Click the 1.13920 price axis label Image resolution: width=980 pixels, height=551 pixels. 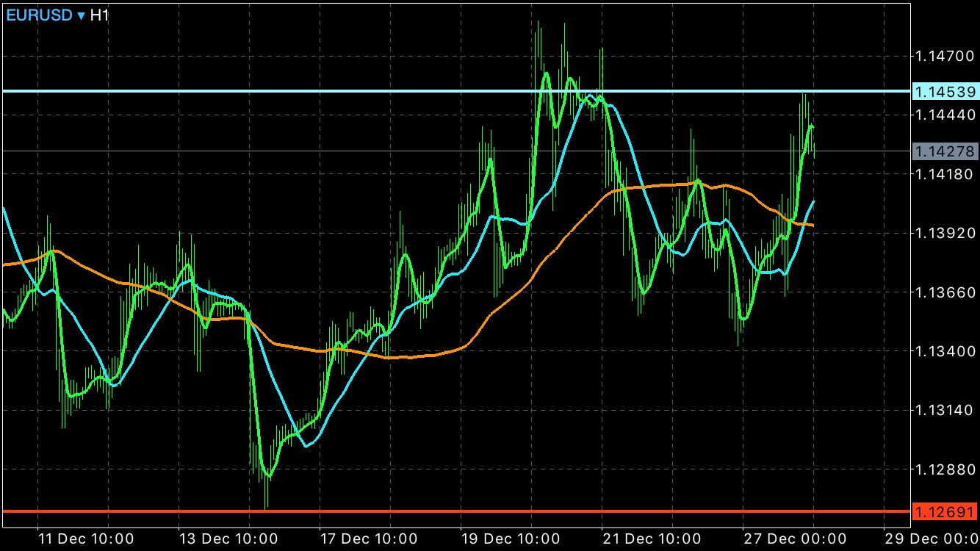tap(944, 233)
